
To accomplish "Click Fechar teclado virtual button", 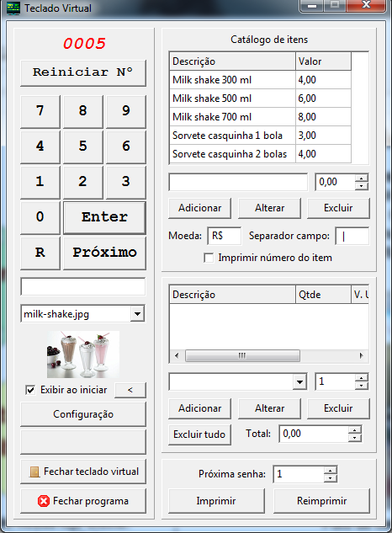I will [83, 472].
